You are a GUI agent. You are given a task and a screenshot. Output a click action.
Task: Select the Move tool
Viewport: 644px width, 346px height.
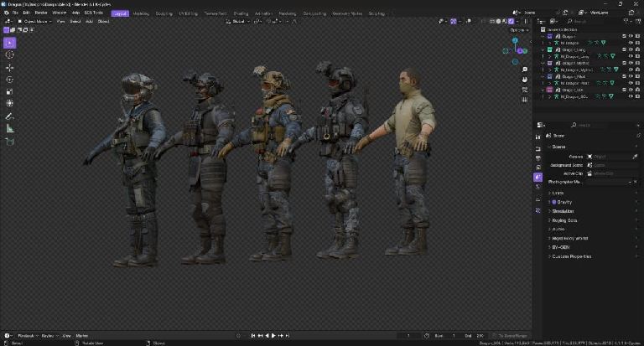(10, 67)
